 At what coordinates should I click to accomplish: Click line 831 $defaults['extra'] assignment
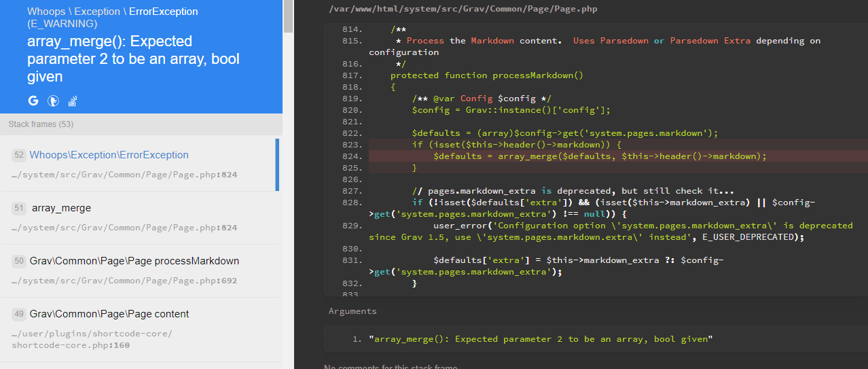546,266
